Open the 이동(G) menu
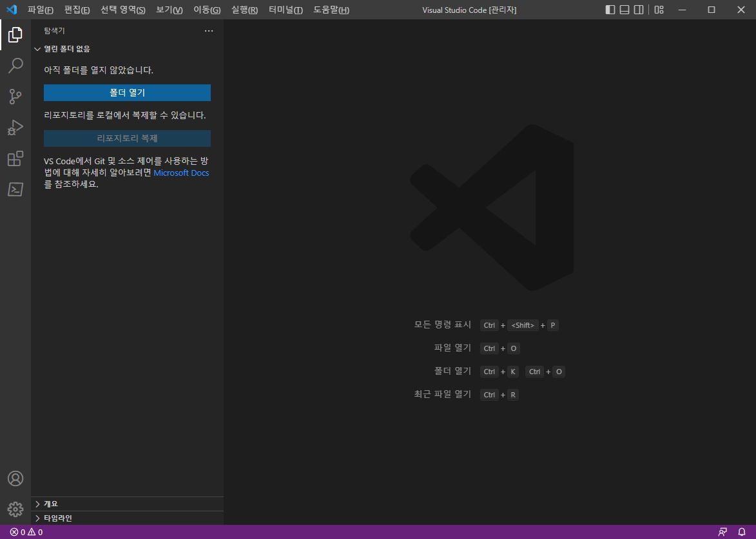 point(207,10)
